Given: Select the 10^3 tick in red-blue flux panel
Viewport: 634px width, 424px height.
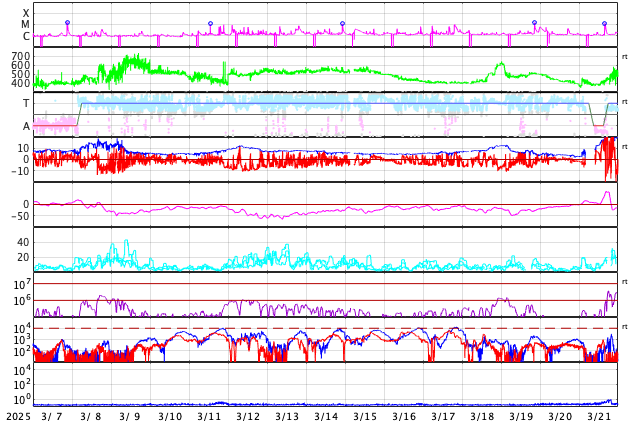Looking at the screenshot, I should pos(21,340).
